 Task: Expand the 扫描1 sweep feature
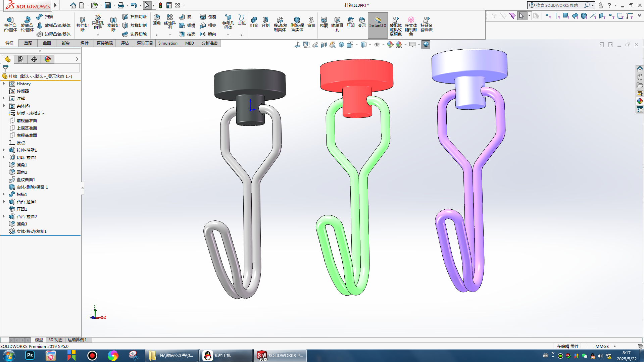point(4,194)
